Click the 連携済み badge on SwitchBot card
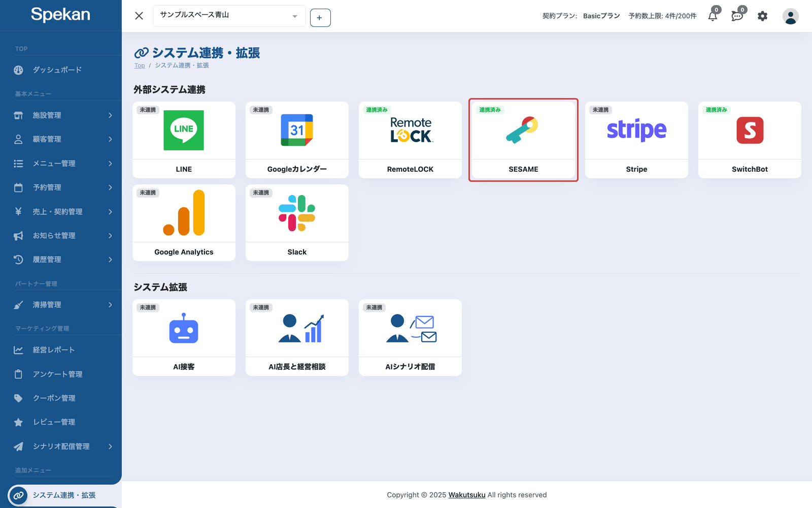The image size is (812, 508). click(716, 110)
